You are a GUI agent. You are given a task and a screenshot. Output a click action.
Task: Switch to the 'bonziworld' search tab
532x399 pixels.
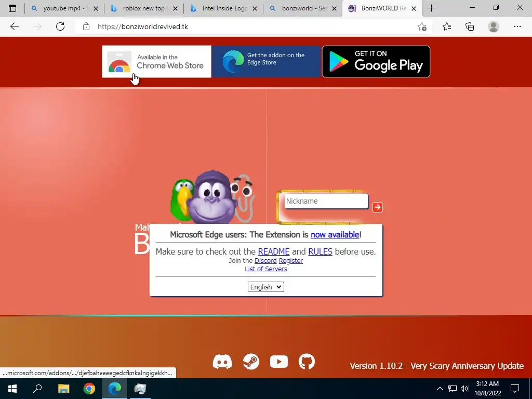pyautogui.click(x=303, y=8)
